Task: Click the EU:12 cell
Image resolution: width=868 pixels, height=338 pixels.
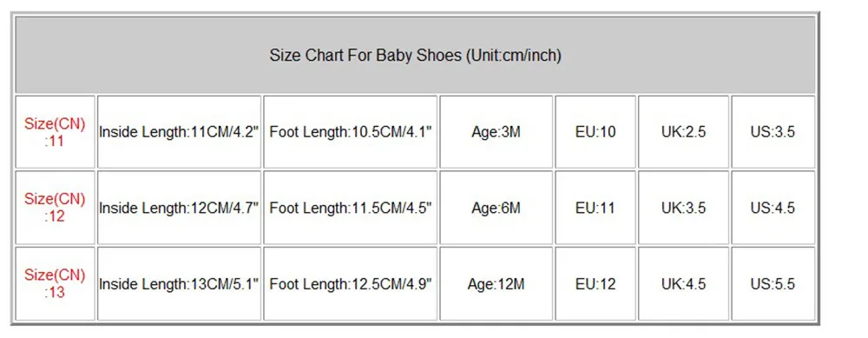Action: click(x=595, y=284)
